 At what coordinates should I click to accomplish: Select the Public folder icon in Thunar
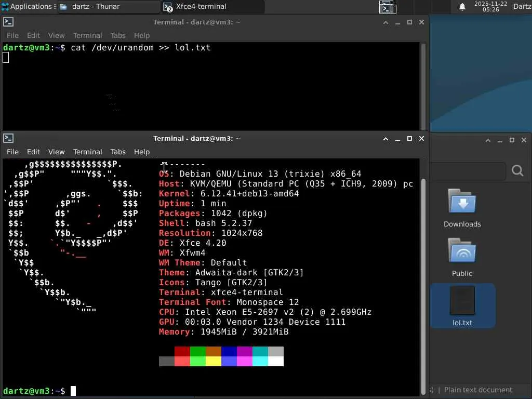coord(462,250)
